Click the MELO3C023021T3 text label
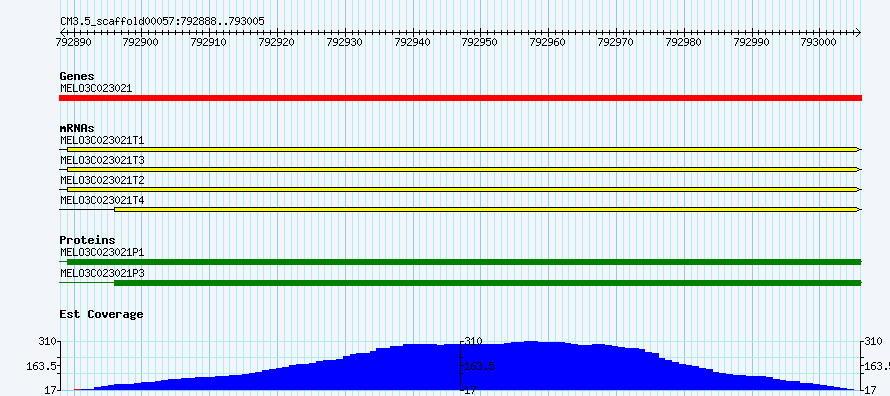Image resolution: width=890 pixels, height=396 pixels. tap(102, 160)
